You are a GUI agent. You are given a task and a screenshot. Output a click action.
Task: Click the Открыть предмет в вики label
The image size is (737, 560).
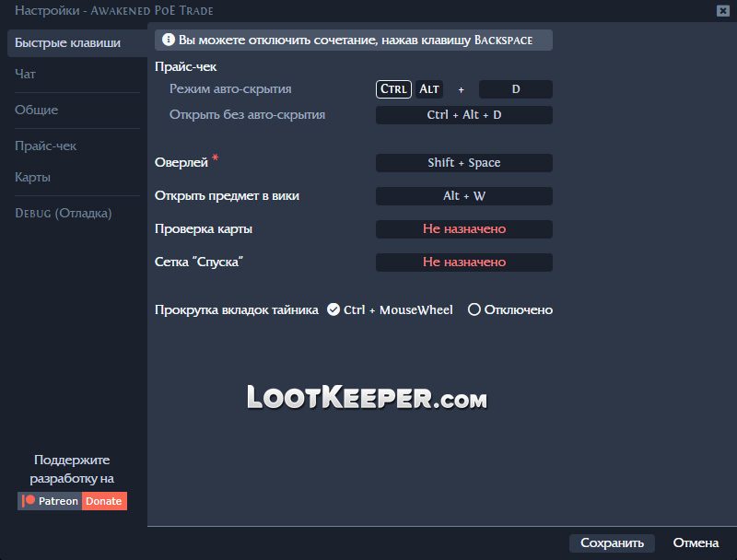(x=227, y=196)
